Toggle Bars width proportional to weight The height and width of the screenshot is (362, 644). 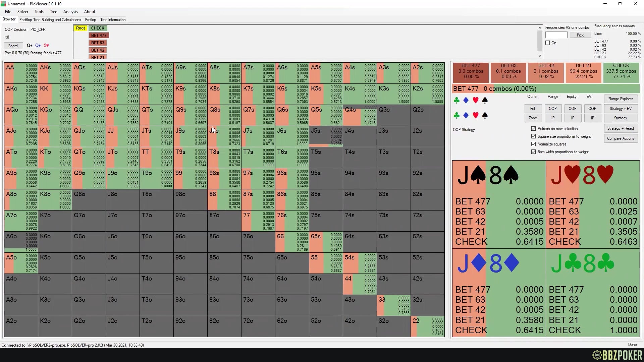click(x=533, y=152)
